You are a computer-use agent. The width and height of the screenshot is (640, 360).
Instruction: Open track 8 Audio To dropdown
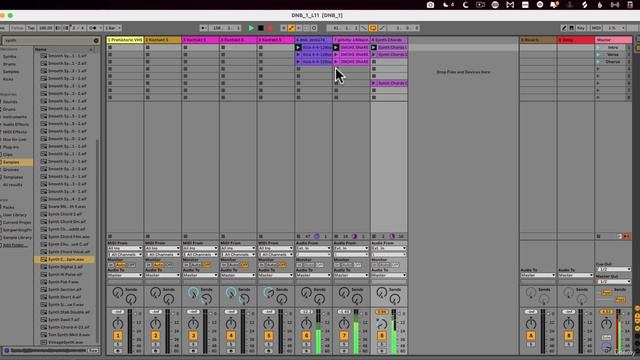click(389, 276)
